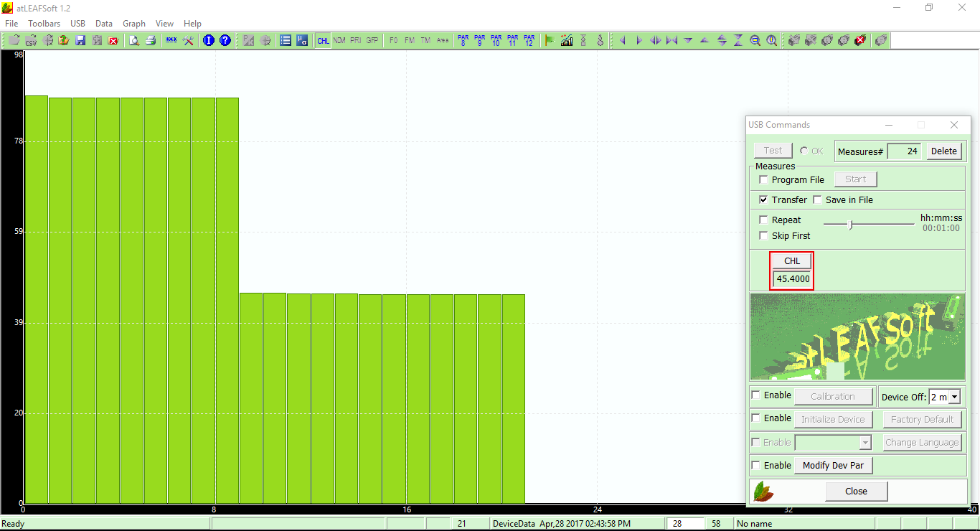Select the CHL measurement mode icon
This screenshot has height=531, width=980.
pyautogui.click(x=324, y=41)
